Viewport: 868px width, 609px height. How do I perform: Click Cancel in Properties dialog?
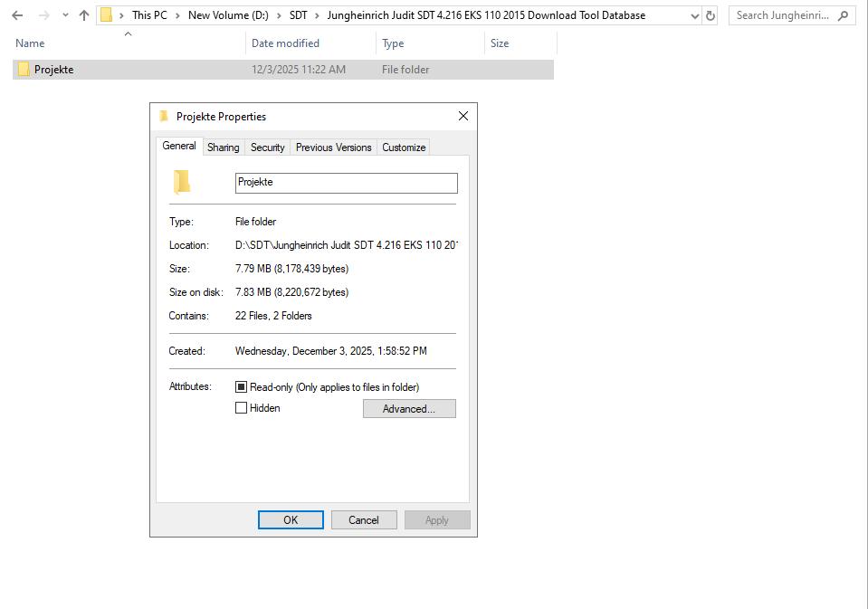pyautogui.click(x=364, y=519)
